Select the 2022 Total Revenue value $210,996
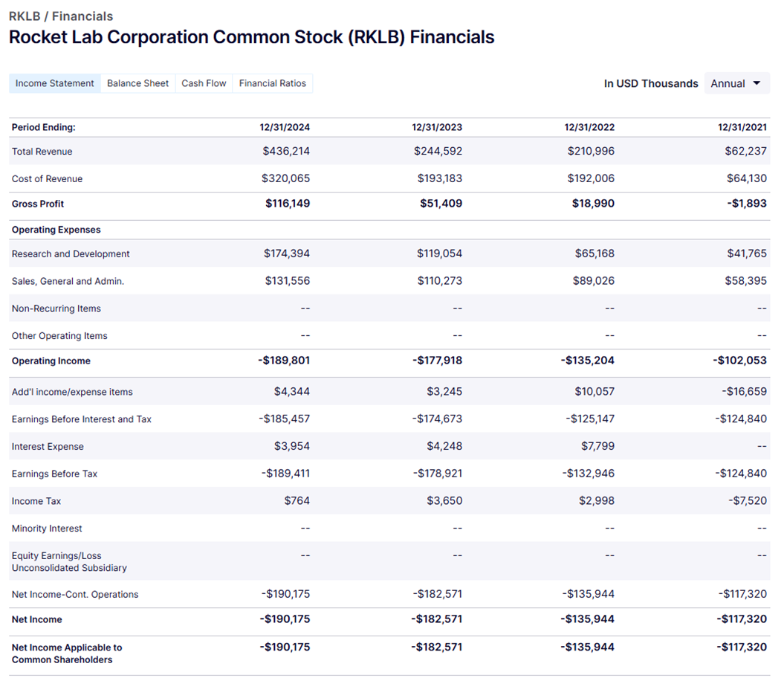 point(591,152)
